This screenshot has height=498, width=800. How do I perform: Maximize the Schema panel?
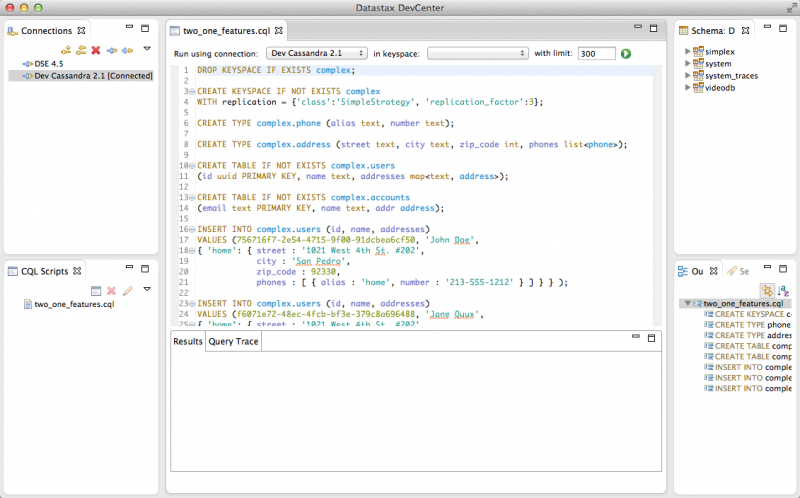tap(783, 29)
